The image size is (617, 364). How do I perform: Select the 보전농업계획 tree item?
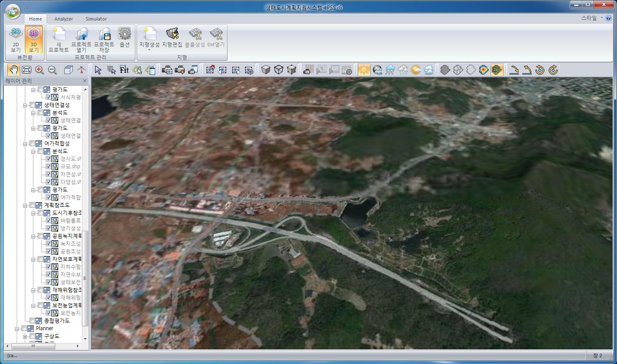[x=66, y=305]
